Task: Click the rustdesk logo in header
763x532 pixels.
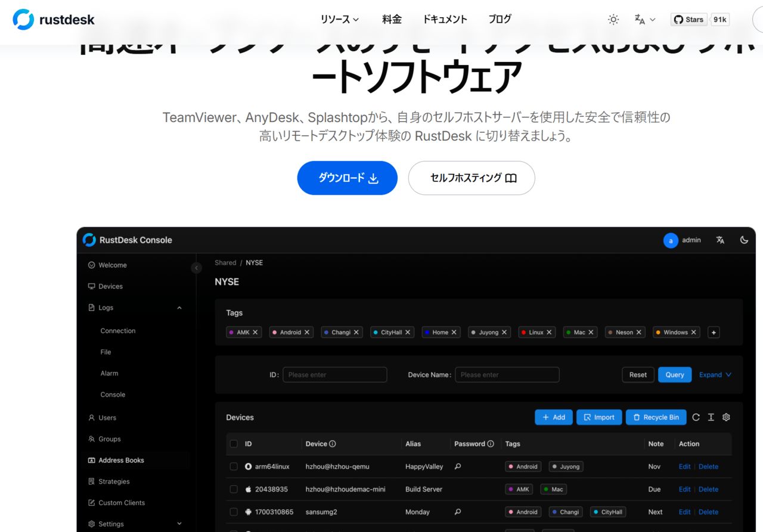Action: (54, 20)
